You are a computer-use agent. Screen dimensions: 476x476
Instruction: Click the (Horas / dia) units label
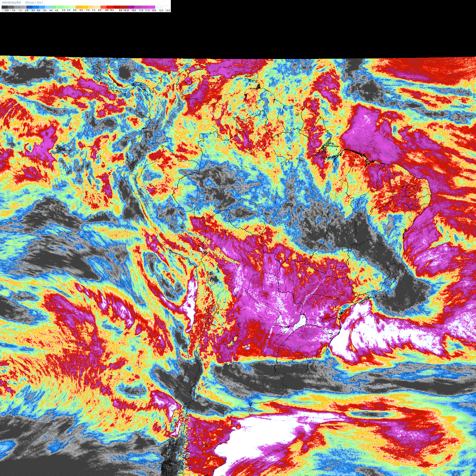tap(34, 2)
